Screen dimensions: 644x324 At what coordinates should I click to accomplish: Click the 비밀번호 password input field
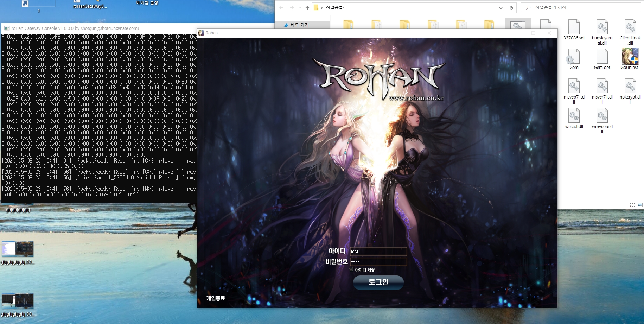(x=378, y=261)
